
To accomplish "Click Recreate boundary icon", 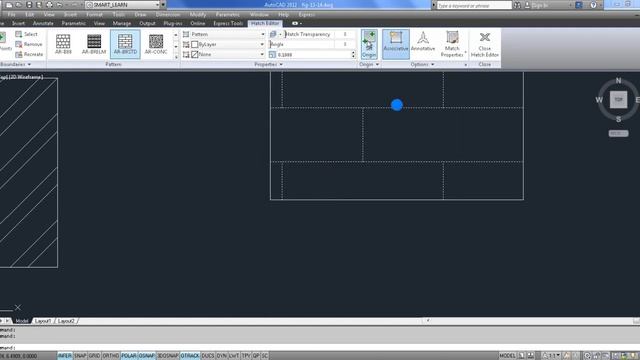I will pos(19,54).
